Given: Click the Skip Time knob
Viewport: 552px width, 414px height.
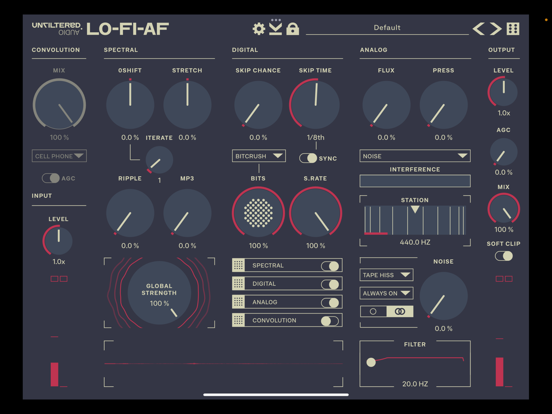Looking at the screenshot, I should coord(315,105).
